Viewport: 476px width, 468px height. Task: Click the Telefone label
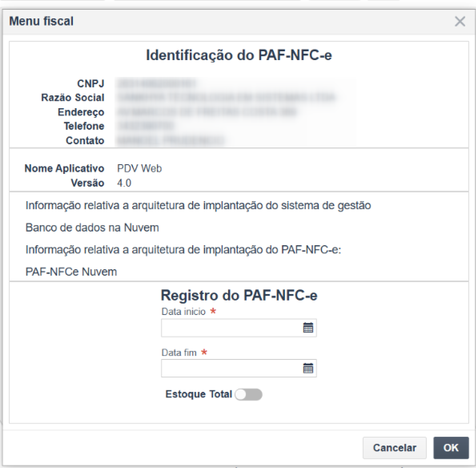(x=84, y=126)
